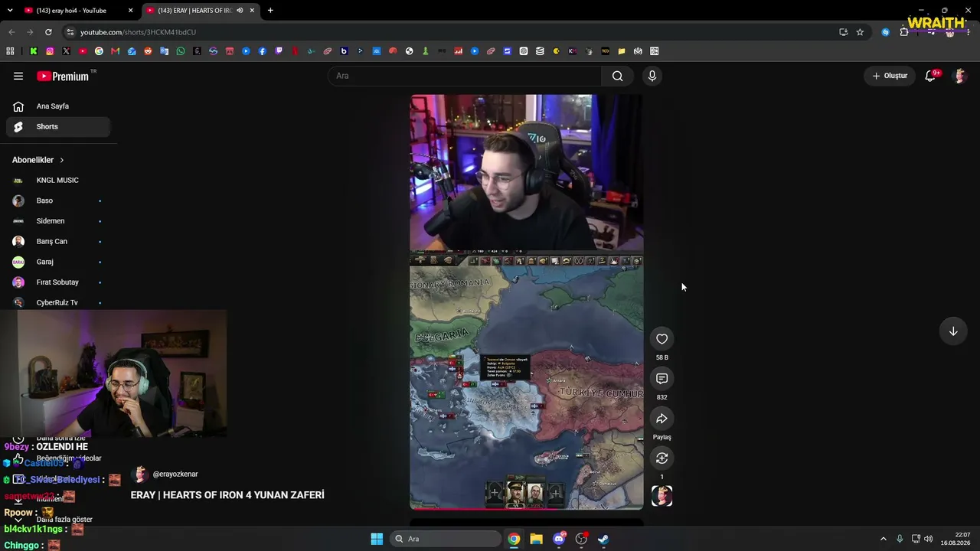Start voice search with the microphone
The width and height of the screenshot is (980, 551).
(x=652, y=76)
